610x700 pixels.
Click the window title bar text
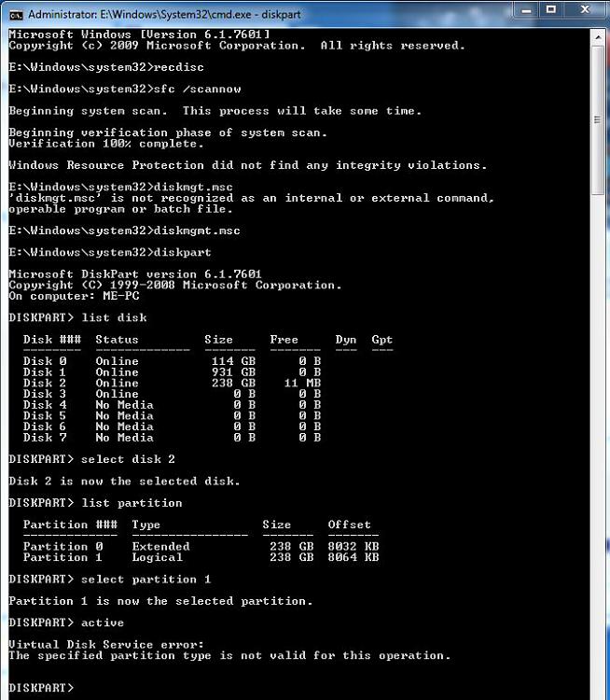pyautogui.click(x=165, y=15)
